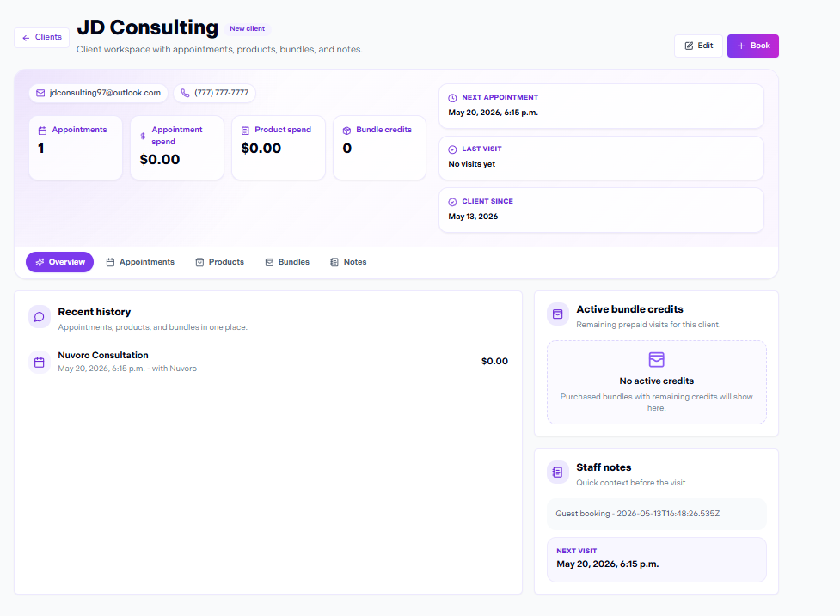Screen dimensions: 840x616
Task: Click the No active credits message
Action: click(x=657, y=381)
